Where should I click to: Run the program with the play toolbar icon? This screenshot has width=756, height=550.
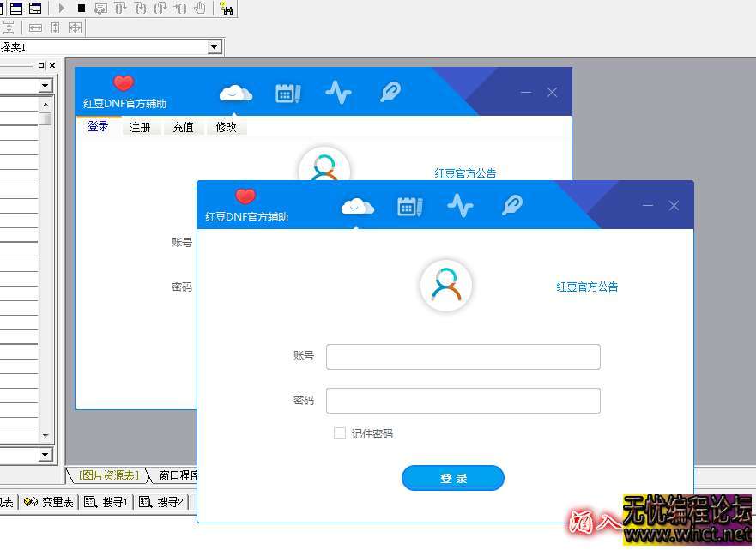(61, 9)
